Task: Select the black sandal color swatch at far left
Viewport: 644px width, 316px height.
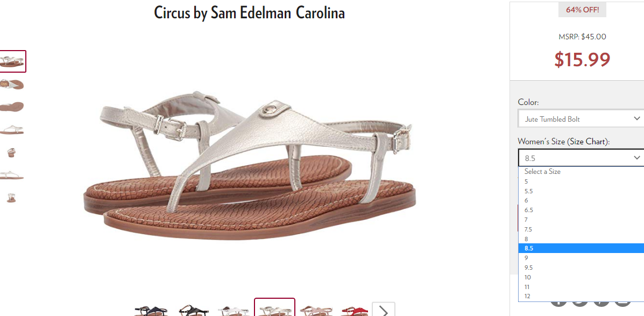Action: (x=151, y=311)
